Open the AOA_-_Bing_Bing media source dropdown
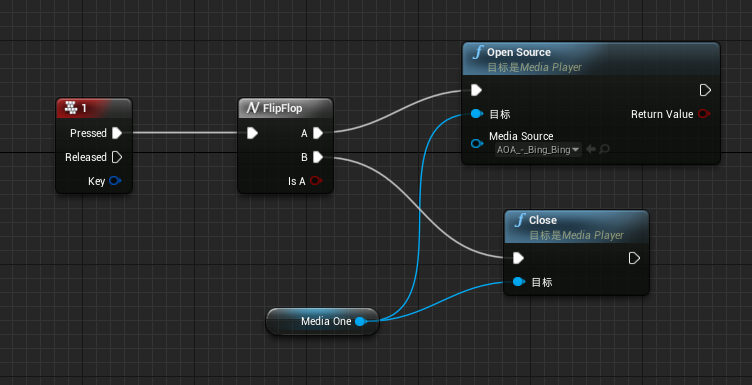The image size is (752, 385). pyautogui.click(x=538, y=150)
